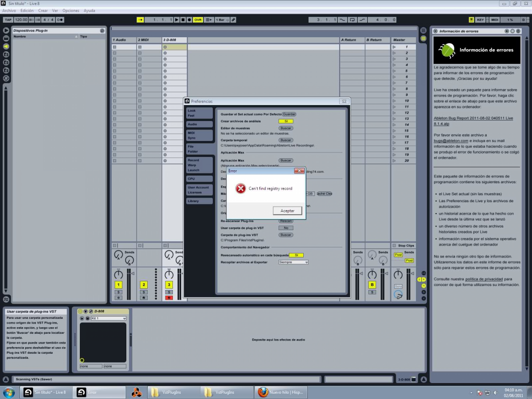Open the Crear menu
The height and width of the screenshot is (399, 532).
coord(43,10)
